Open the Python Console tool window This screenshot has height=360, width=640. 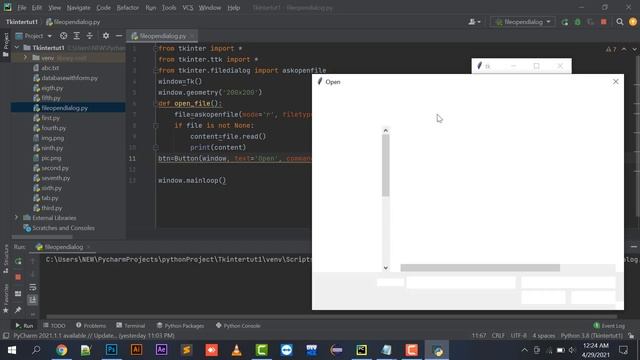coord(238,326)
